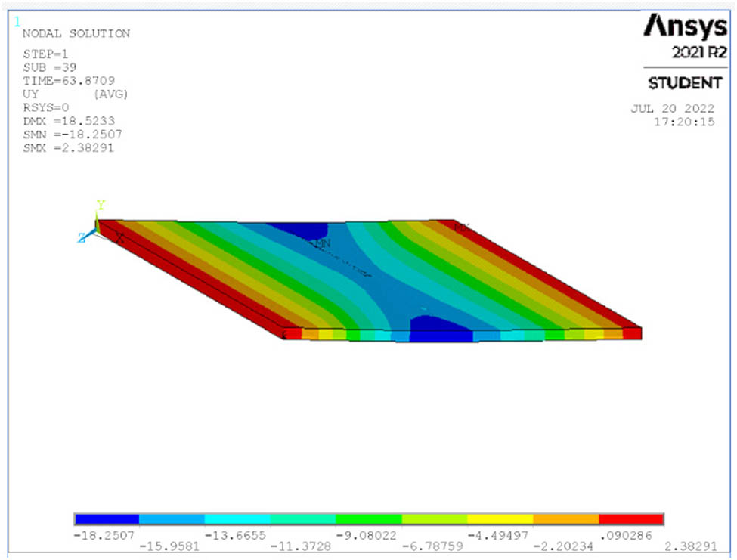
Task: Click the Z axis label of the triad
Action: coord(82,238)
